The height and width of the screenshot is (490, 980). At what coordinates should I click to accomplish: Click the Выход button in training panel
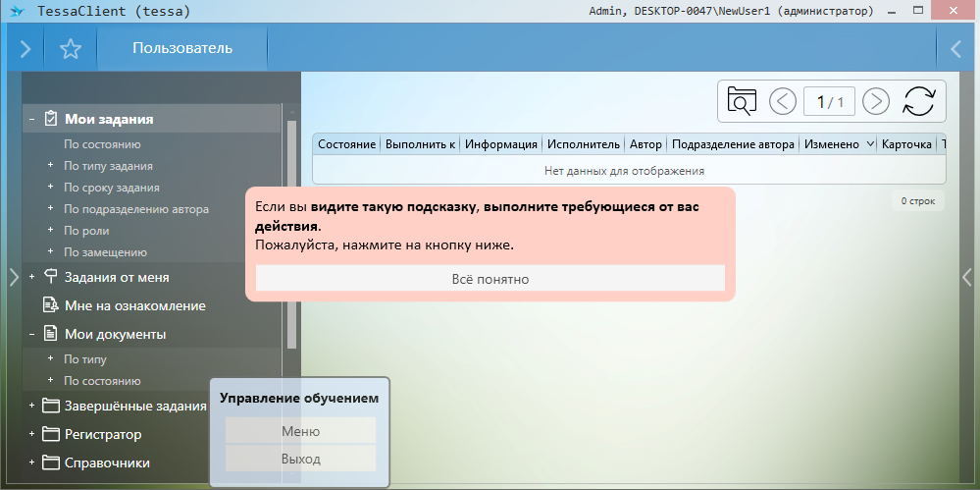click(x=300, y=459)
